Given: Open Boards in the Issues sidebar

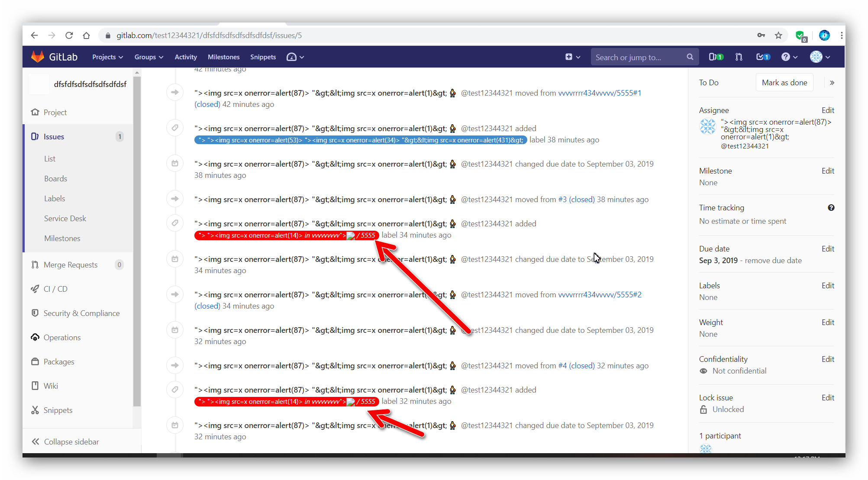Looking at the screenshot, I should 55,179.
